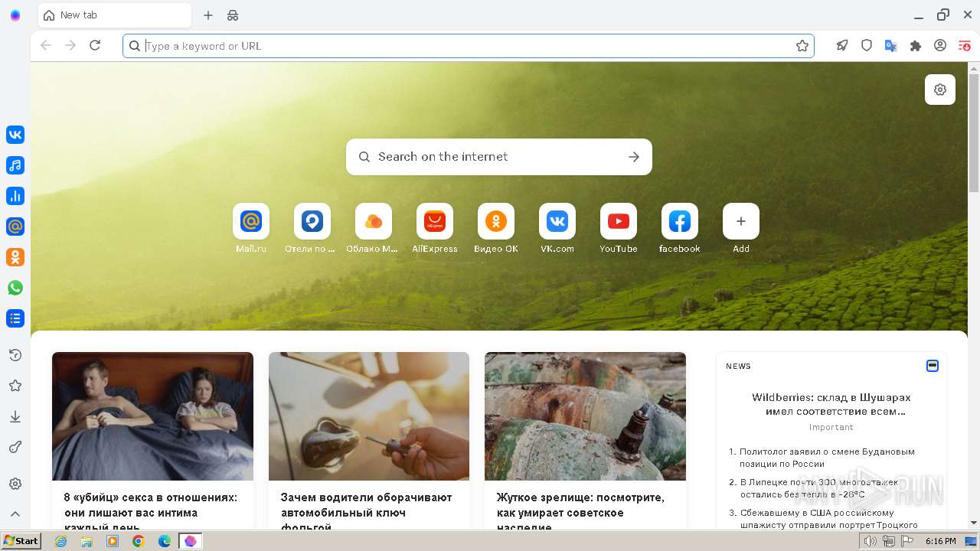Open bookmarks star in sidebar

pyautogui.click(x=15, y=386)
